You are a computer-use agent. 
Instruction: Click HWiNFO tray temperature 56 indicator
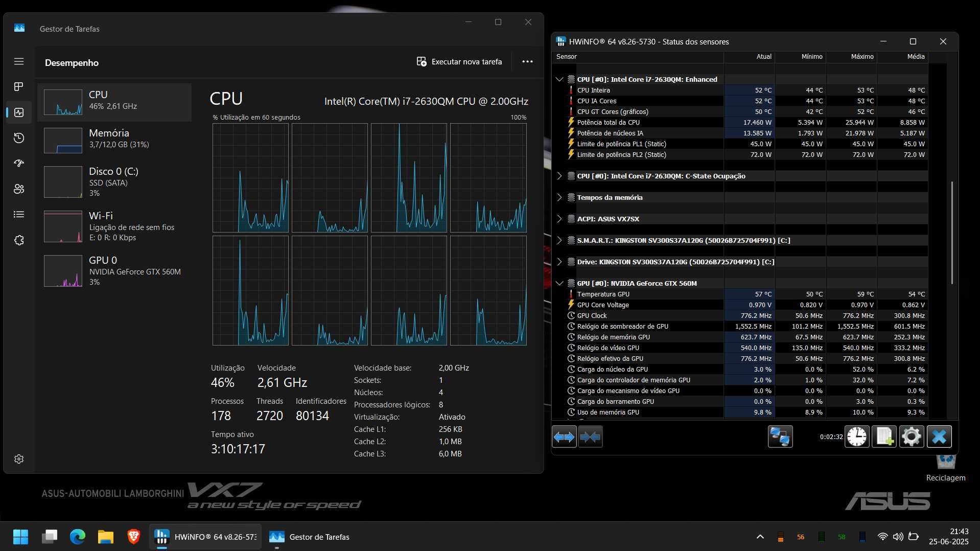click(801, 537)
